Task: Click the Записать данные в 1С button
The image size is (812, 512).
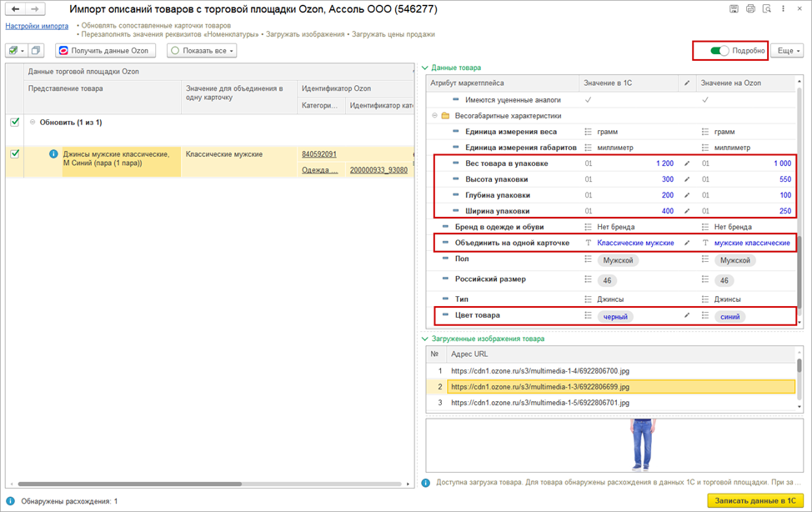Action: pyautogui.click(x=755, y=500)
